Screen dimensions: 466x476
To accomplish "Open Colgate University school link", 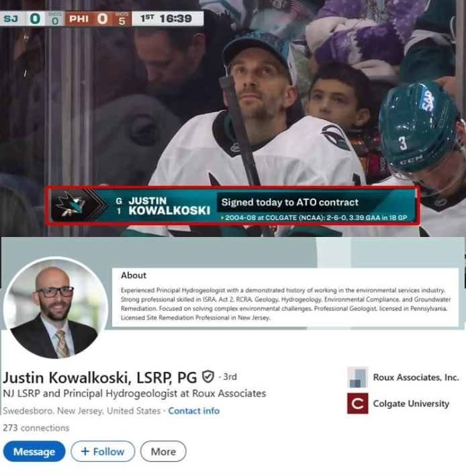I will click(x=411, y=403).
